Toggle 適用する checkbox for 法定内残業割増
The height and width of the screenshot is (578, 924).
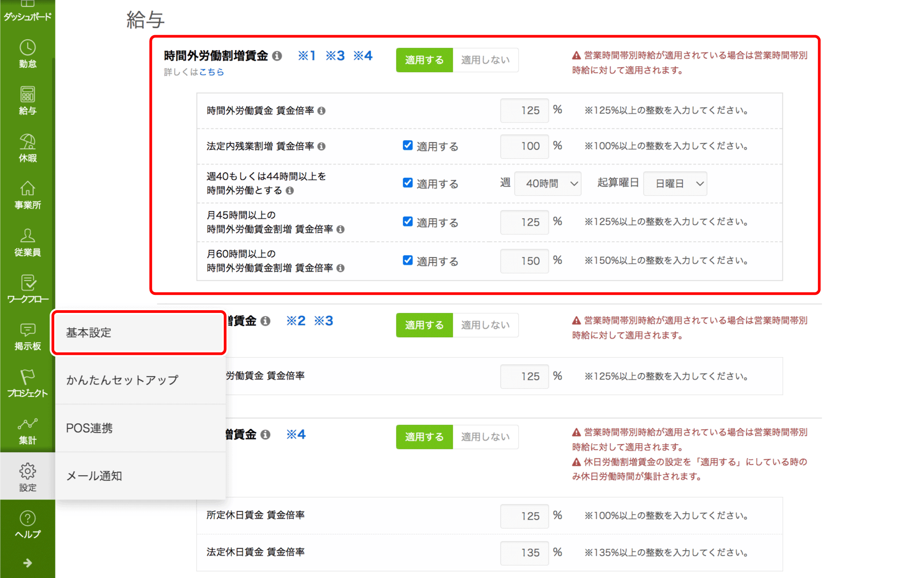408,145
